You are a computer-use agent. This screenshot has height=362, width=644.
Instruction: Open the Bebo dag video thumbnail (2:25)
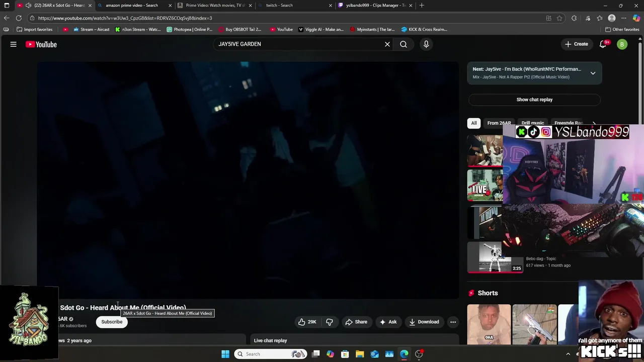(x=495, y=257)
